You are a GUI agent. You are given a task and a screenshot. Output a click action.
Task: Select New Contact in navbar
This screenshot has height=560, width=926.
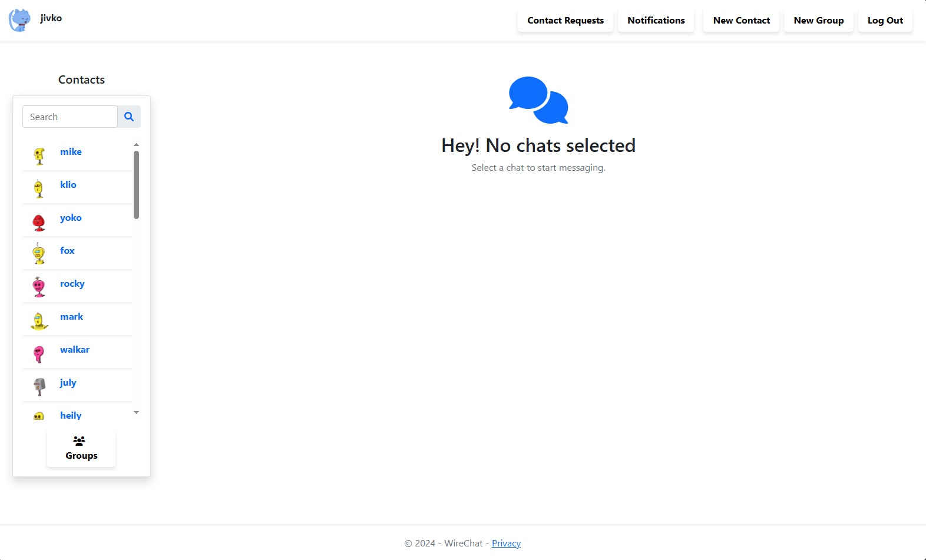[742, 21]
